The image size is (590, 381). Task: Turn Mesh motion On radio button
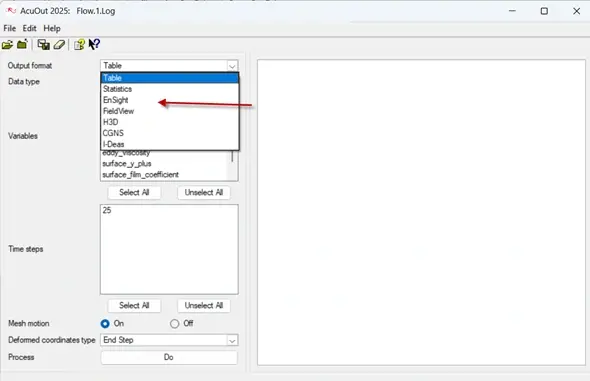click(105, 323)
